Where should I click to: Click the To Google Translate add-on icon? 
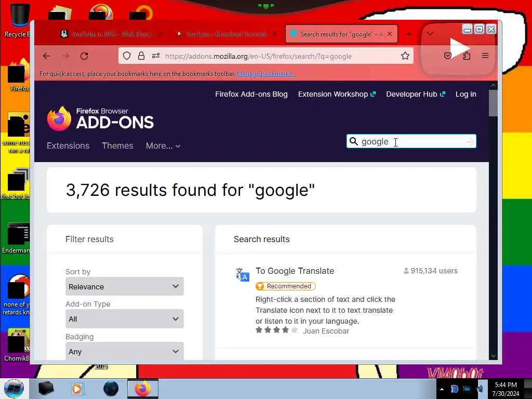point(242,274)
